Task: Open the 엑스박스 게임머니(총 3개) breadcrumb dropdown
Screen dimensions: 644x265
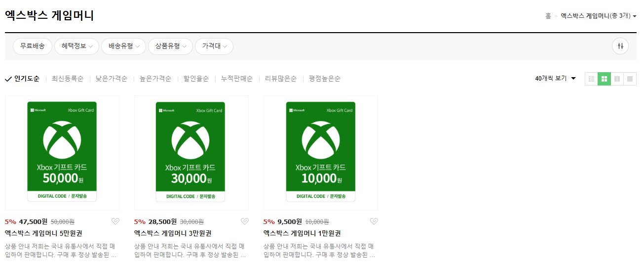Action: 598,16
